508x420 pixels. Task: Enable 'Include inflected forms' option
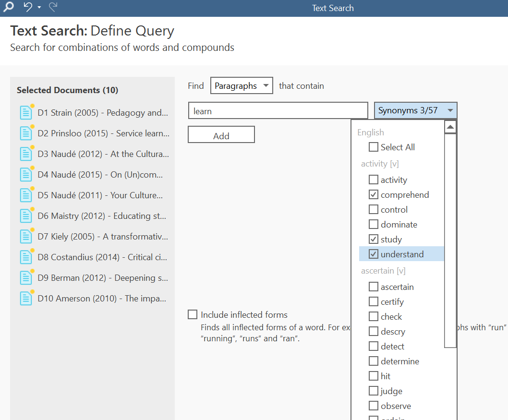click(x=193, y=315)
